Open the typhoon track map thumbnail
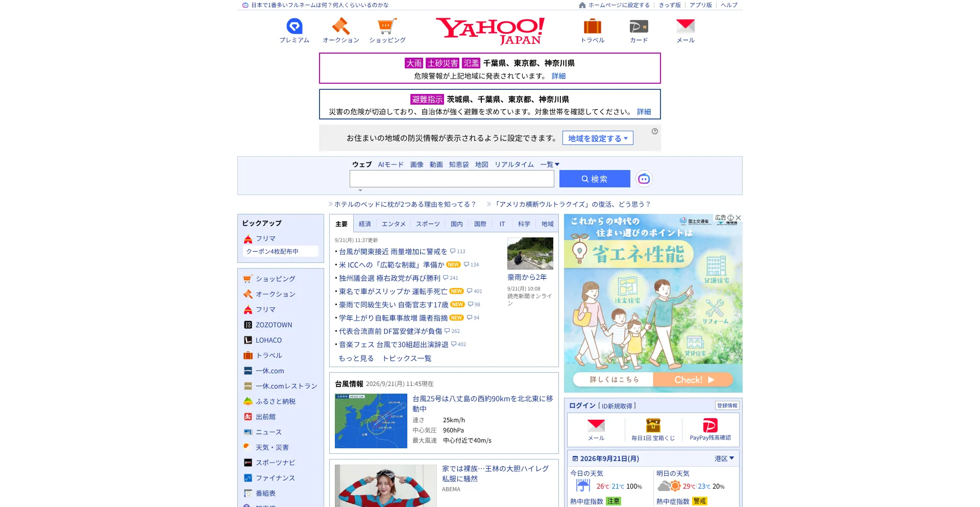 coord(371,421)
